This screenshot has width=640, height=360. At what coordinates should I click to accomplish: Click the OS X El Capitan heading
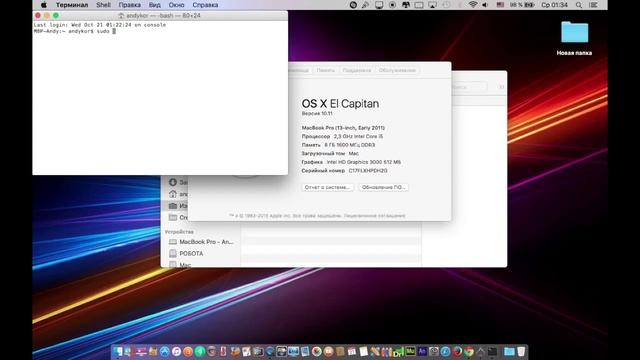coord(340,104)
